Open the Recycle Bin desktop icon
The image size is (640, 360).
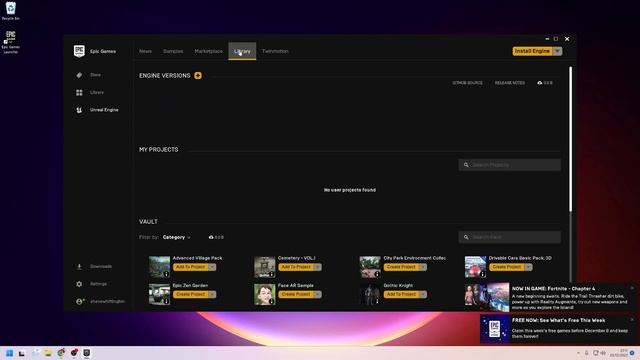[x=11, y=11]
